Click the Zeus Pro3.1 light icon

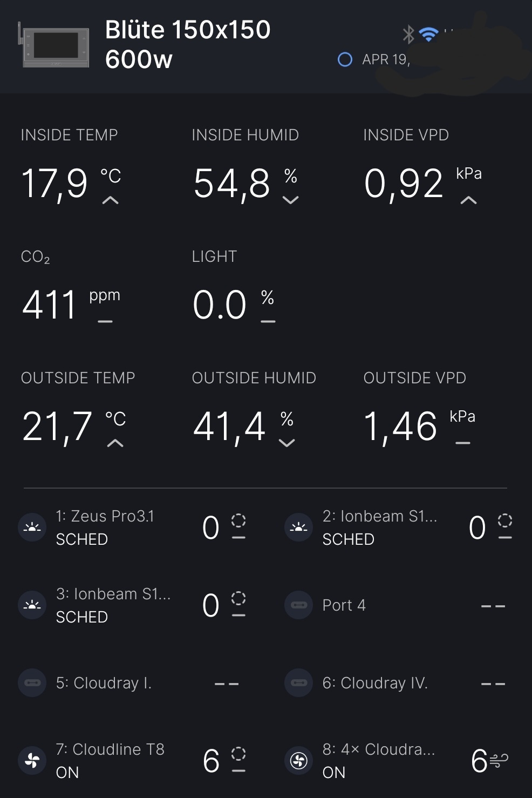click(32, 528)
